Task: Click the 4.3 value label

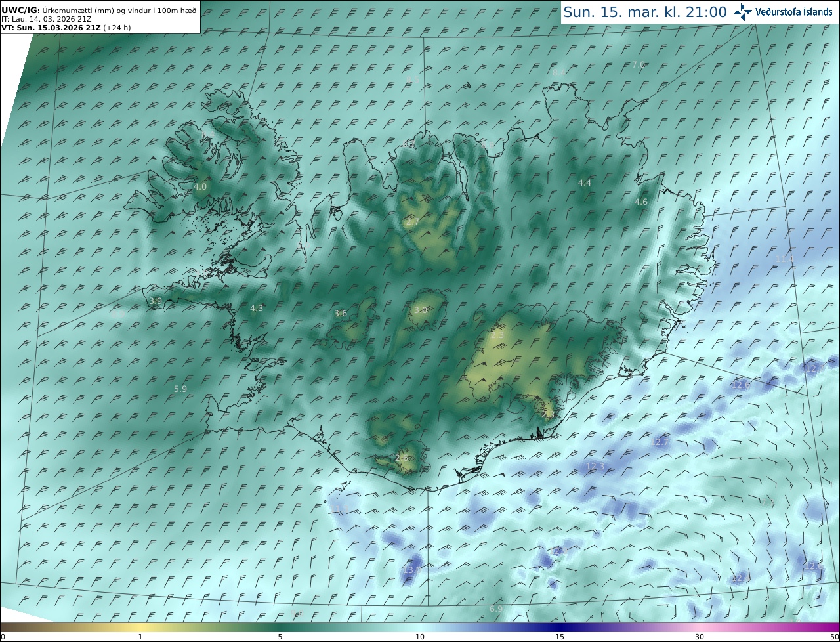Action: click(x=257, y=308)
